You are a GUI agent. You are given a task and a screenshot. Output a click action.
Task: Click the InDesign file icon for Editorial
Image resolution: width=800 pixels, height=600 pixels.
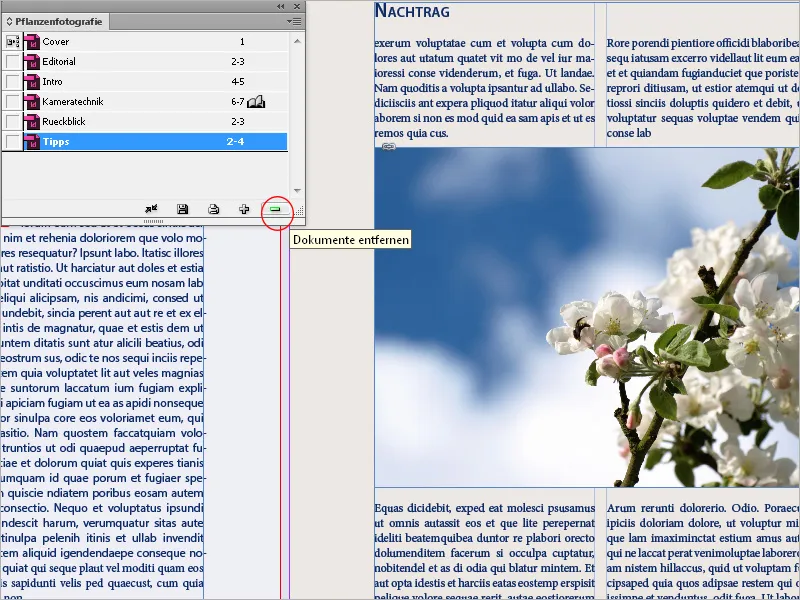click(x=32, y=62)
